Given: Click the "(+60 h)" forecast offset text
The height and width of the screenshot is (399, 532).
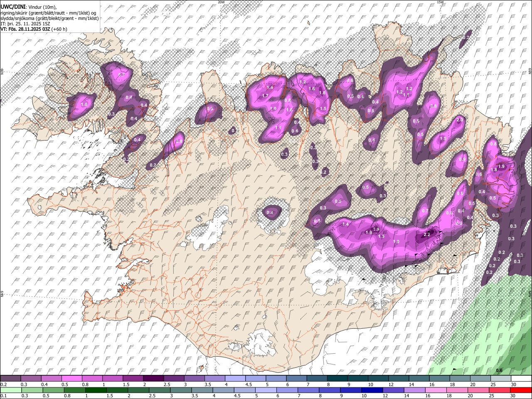Looking at the screenshot, I should (59, 29).
